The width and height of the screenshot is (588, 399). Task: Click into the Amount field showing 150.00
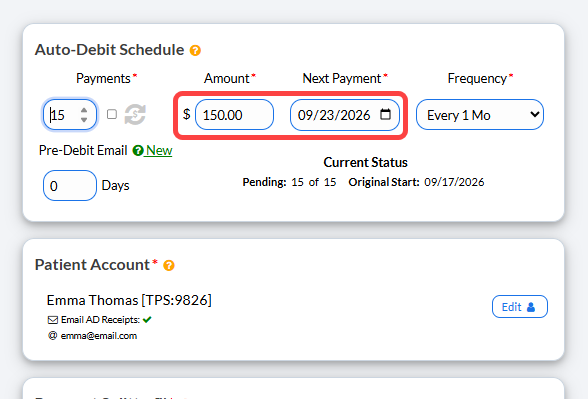[x=234, y=115]
